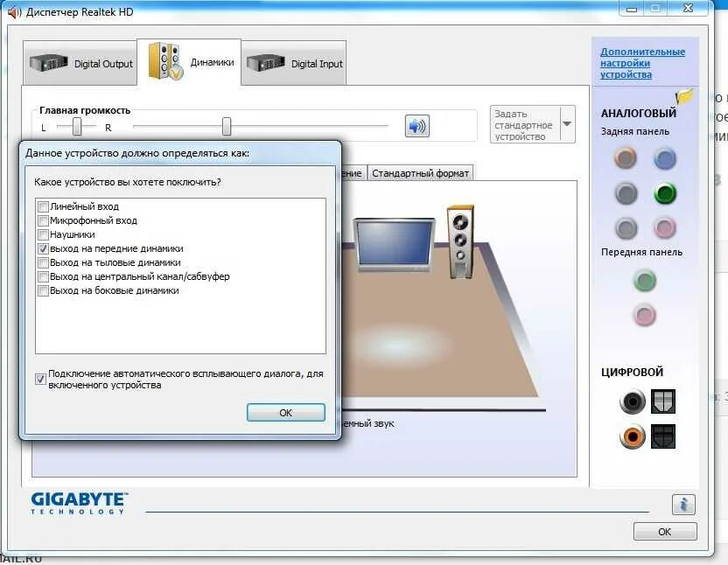This screenshot has height=565, width=728.
Task: Click the blue rear panel jack
Action: (x=665, y=158)
